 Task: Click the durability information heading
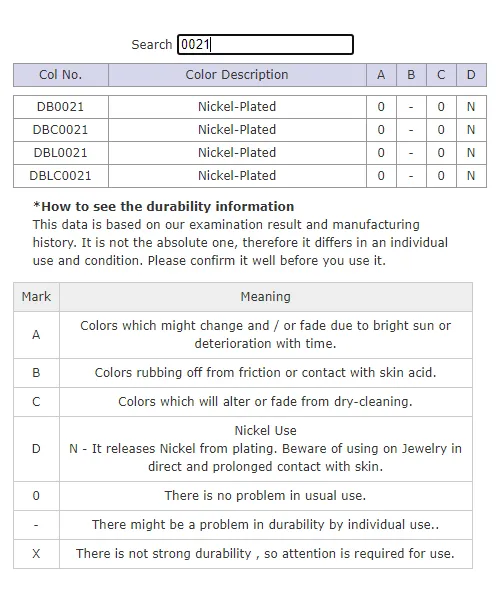[164, 207]
